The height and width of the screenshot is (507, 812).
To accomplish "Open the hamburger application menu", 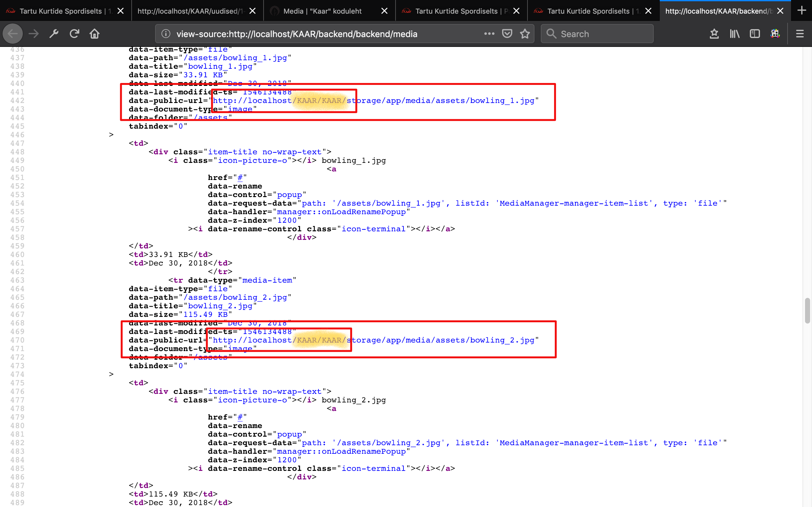I will tap(800, 34).
